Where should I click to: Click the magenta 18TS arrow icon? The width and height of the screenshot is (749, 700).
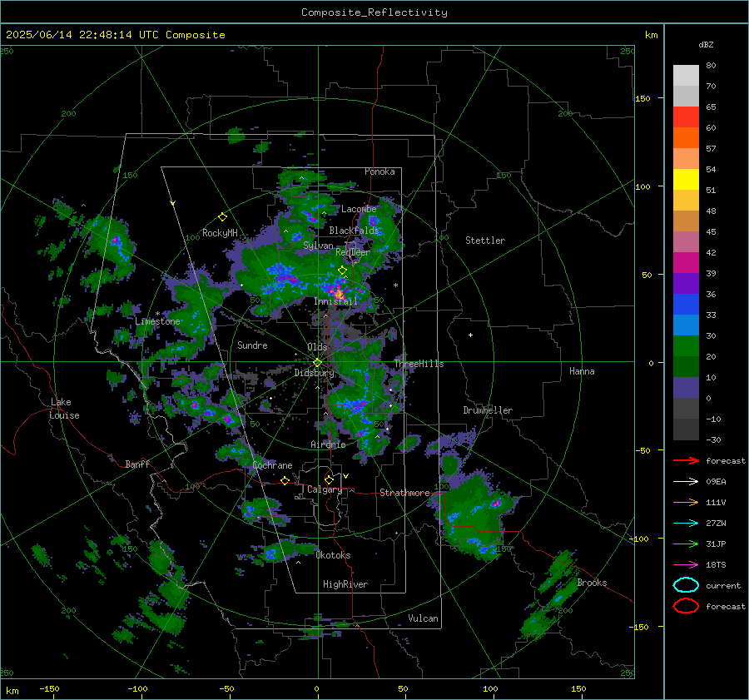coord(686,565)
